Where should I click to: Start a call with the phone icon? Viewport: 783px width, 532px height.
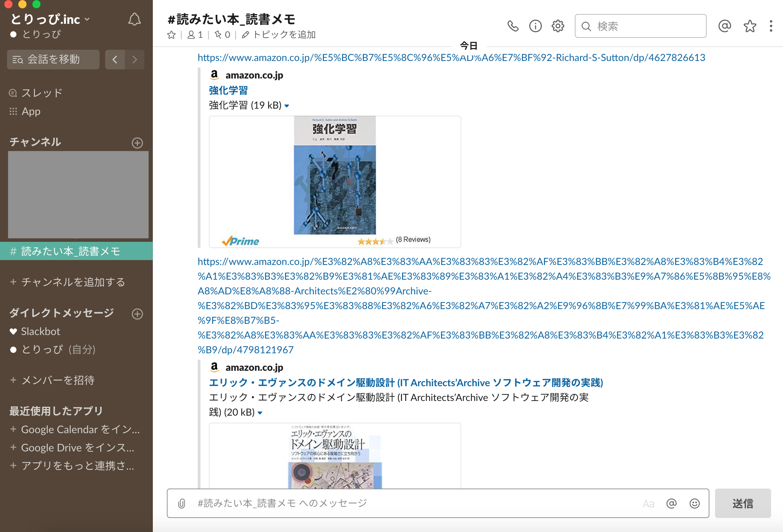pos(513,26)
